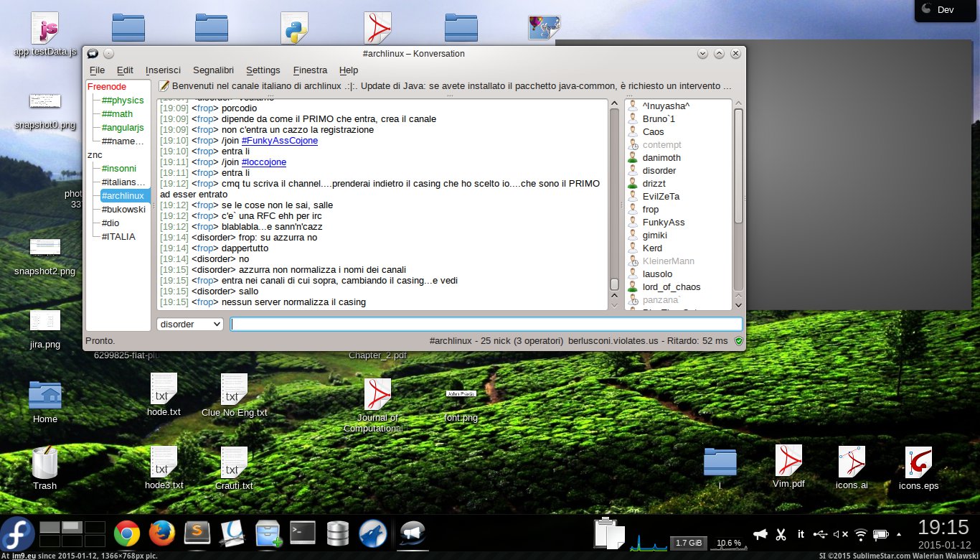Follow the #loccojone channel link
The width and height of the screenshot is (980, 560).
coord(264,162)
